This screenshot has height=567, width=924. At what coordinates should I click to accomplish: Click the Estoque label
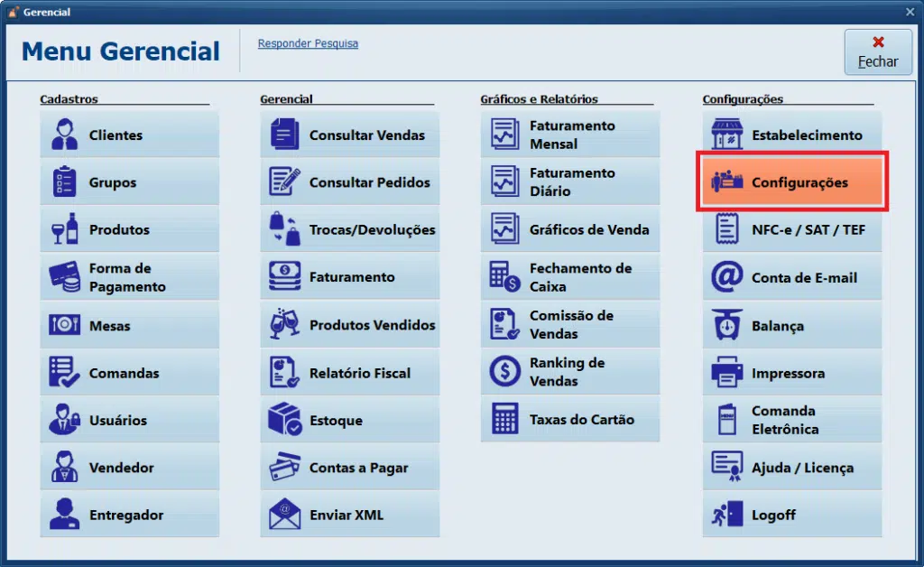point(336,420)
